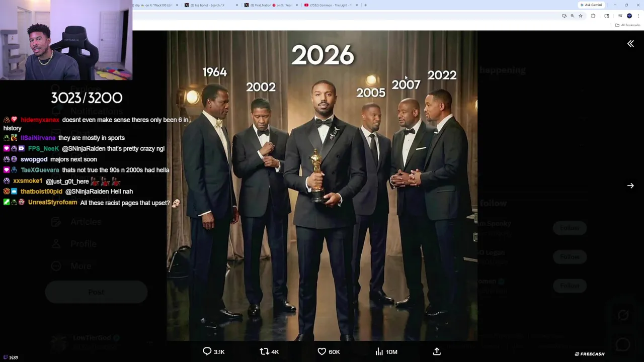Open the Chrome three-dot menu
The width and height of the screenshot is (644, 362).
[638, 16]
